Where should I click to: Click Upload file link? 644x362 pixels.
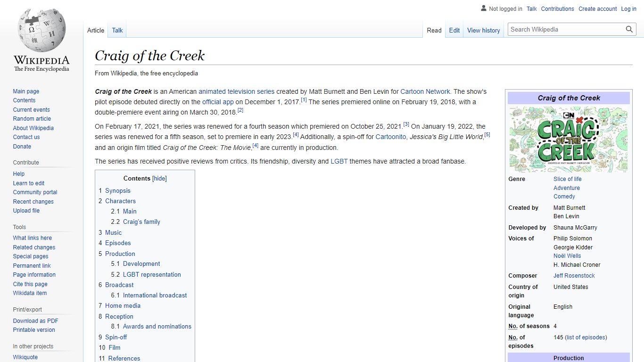tap(26, 211)
